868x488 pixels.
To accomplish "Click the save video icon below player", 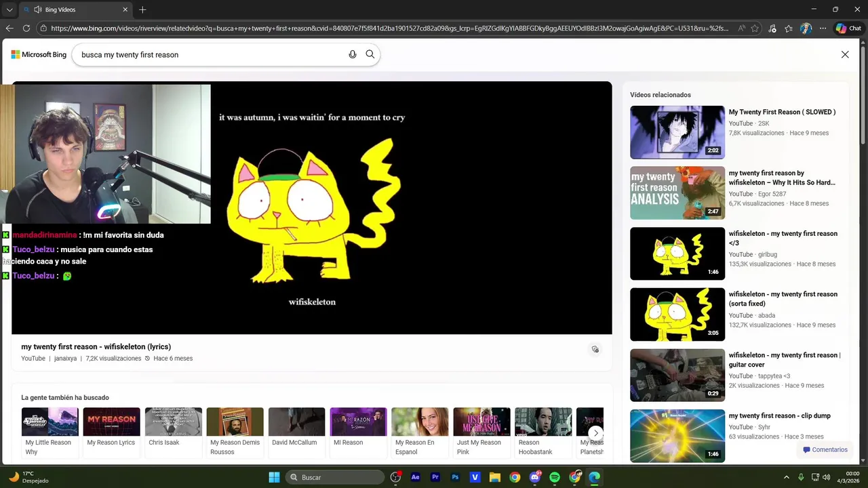I will [595, 349].
